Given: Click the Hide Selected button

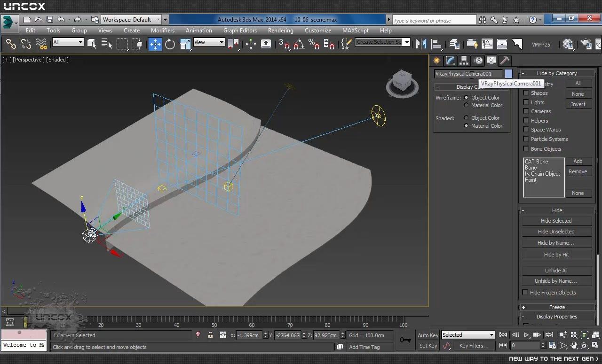Looking at the screenshot, I should coord(556,221).
